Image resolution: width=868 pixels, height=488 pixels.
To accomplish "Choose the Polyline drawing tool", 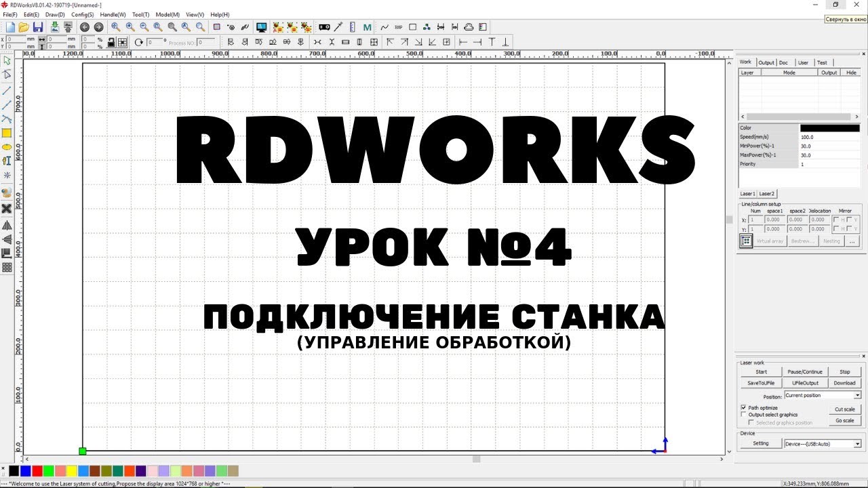I will coord(7,104).
